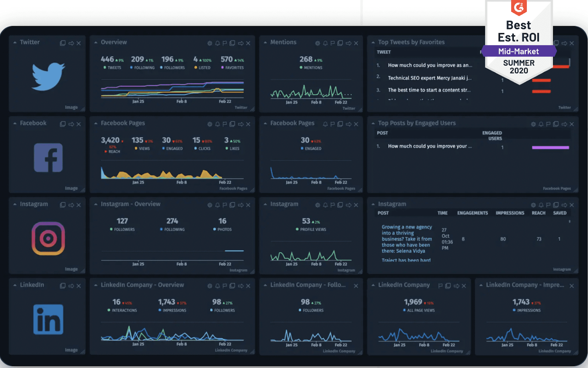This screenshot has height=368, width=588.
Task: Collapse the Mentions widget
Action: tap(265, 43)
